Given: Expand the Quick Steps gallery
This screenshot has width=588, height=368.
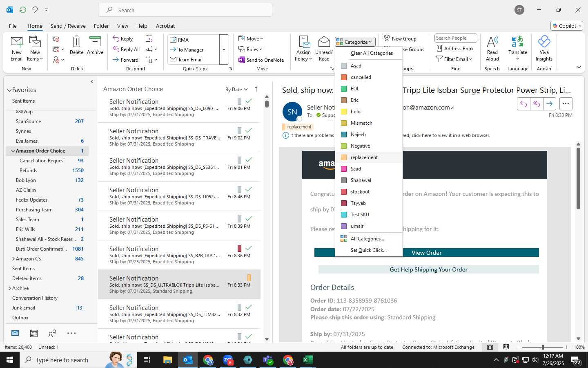Looking at the screenshot, I should (x=224, y=49).
